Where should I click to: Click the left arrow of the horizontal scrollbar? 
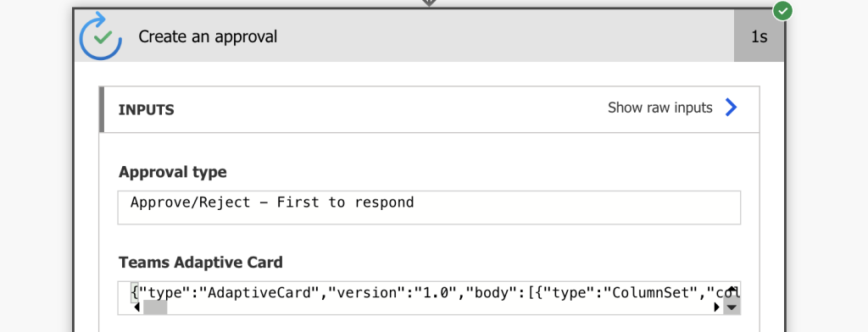[136, 307]
